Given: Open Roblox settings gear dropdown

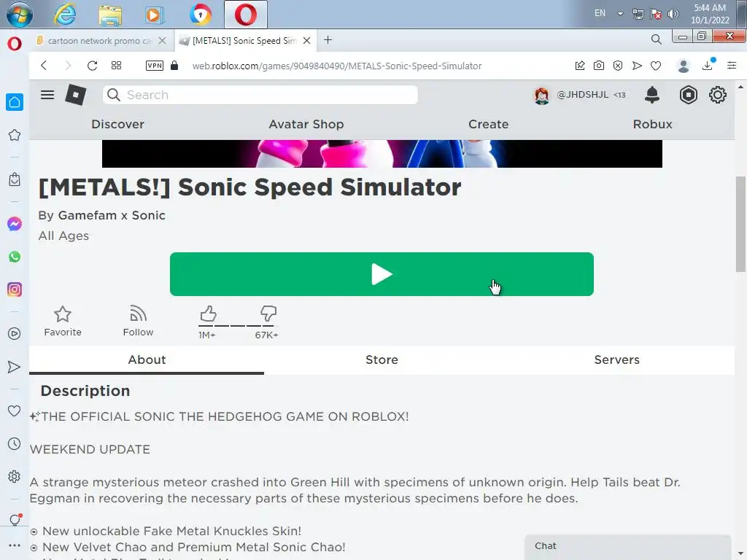Looking at the screenshot, I should [x=718, y=95].
